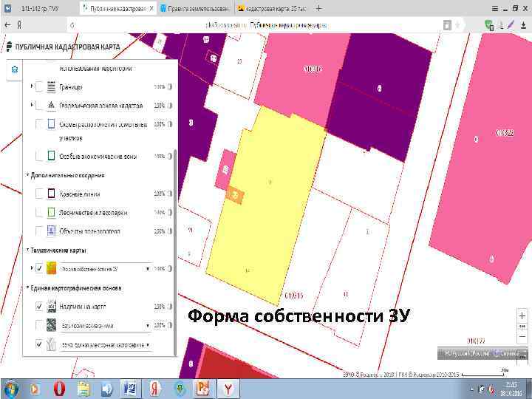Click the Публичная кадастровая карта title

click(67, 47)
